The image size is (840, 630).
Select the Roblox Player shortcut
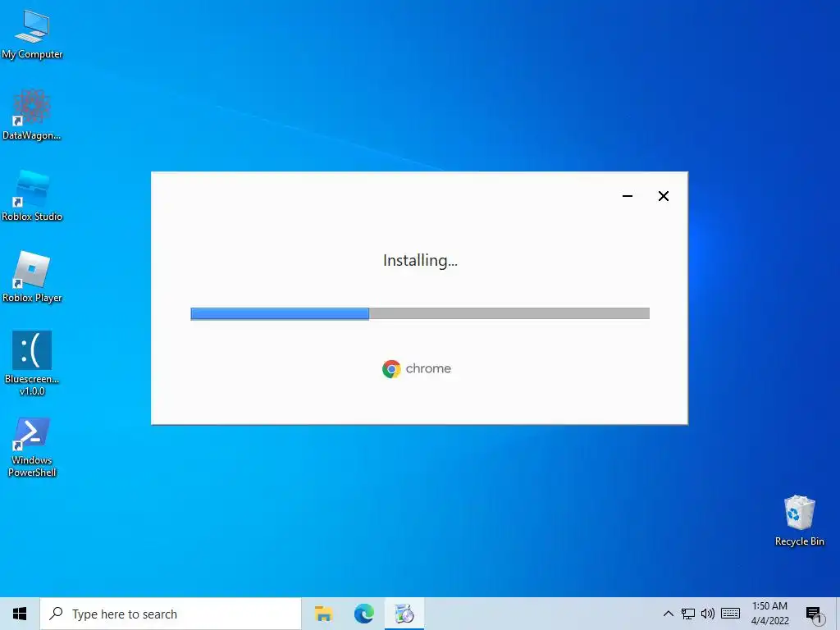[x=32, y=276]
